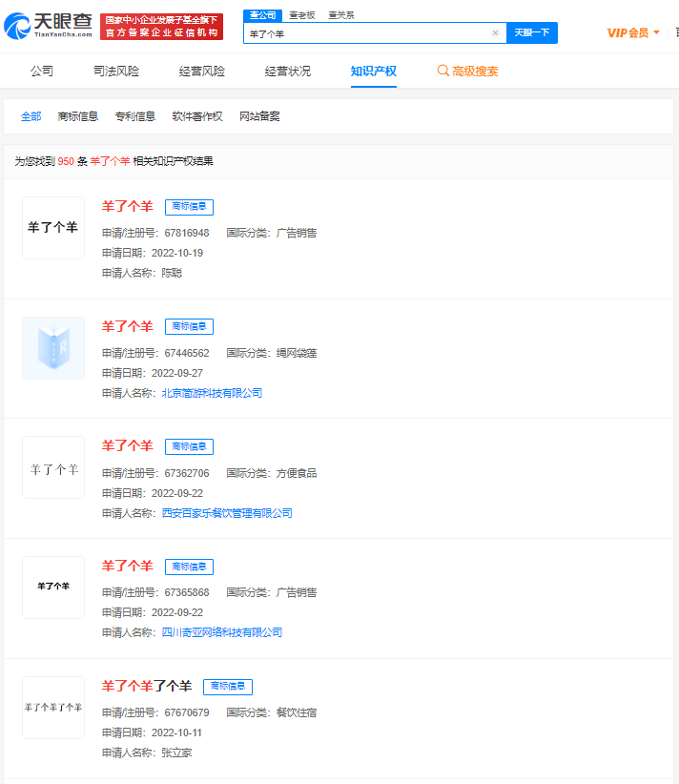Click applicant name 陈聪
The image size is (679, 784).
coord(172,273)
